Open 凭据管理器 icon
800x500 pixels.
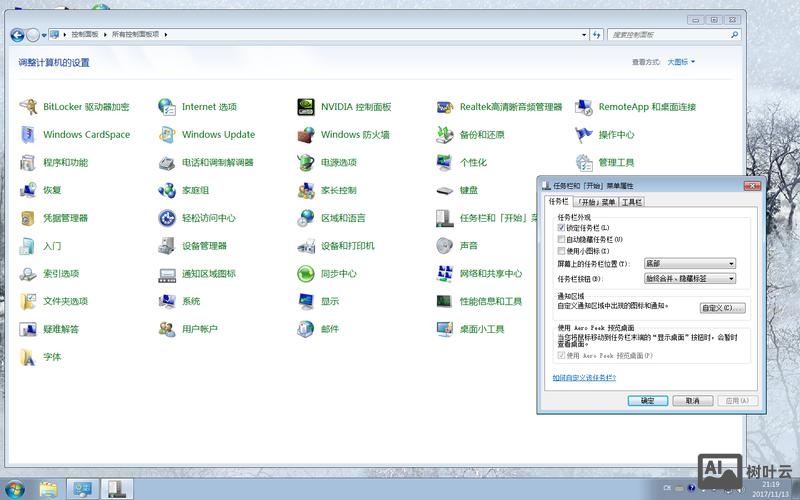pos(28,218)
